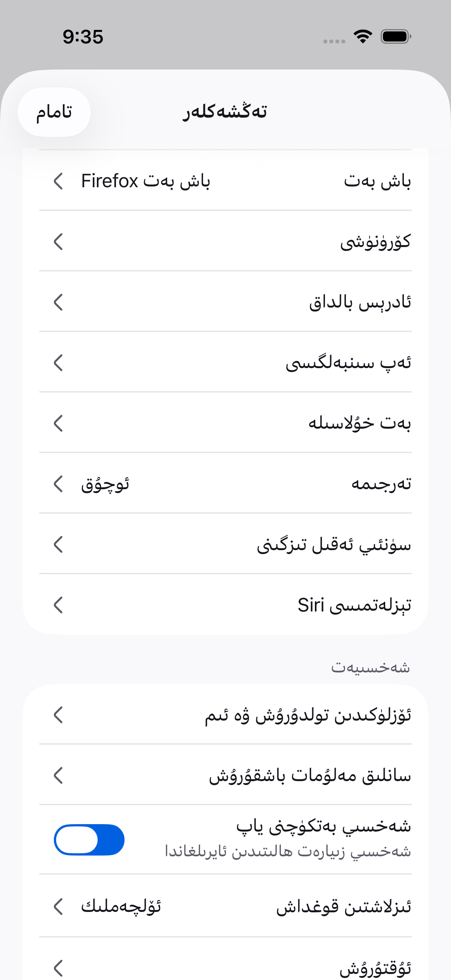Click chevron on ئەپ سىنبەلگىسى row

point(58,363)
